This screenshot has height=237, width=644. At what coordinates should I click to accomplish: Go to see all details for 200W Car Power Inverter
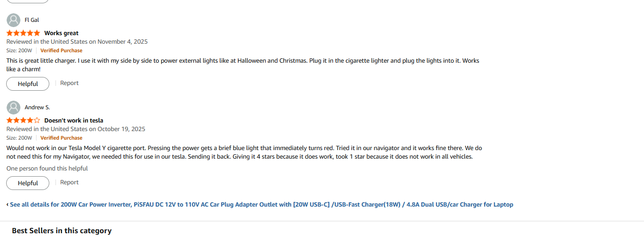coord(261,205)
